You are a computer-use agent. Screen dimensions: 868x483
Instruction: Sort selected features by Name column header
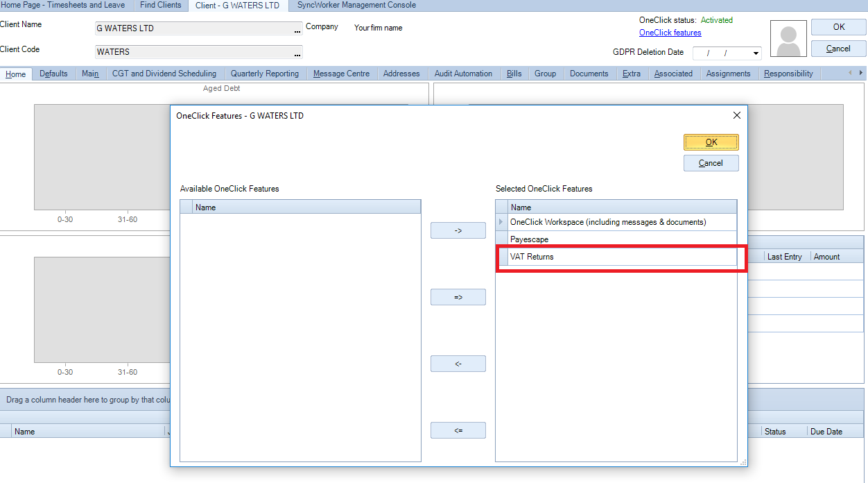click(x=617, y=206)
